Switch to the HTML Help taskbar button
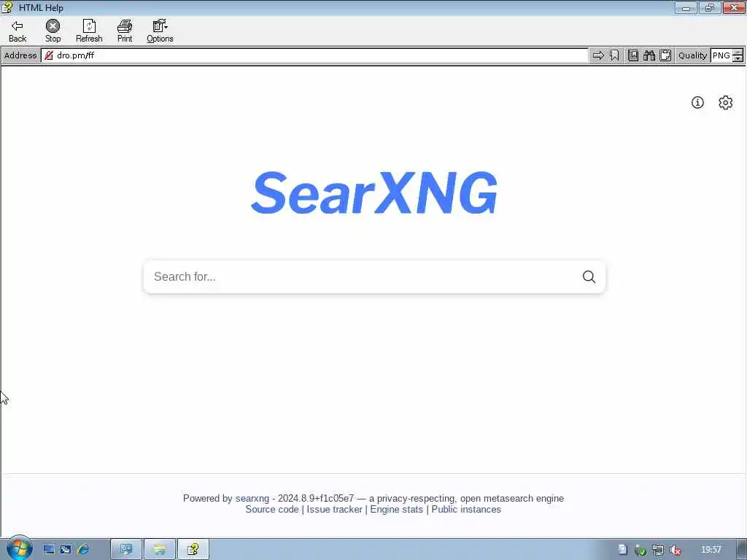The width and height of the screenshot is (747, 560). click(x=193, y=550)
